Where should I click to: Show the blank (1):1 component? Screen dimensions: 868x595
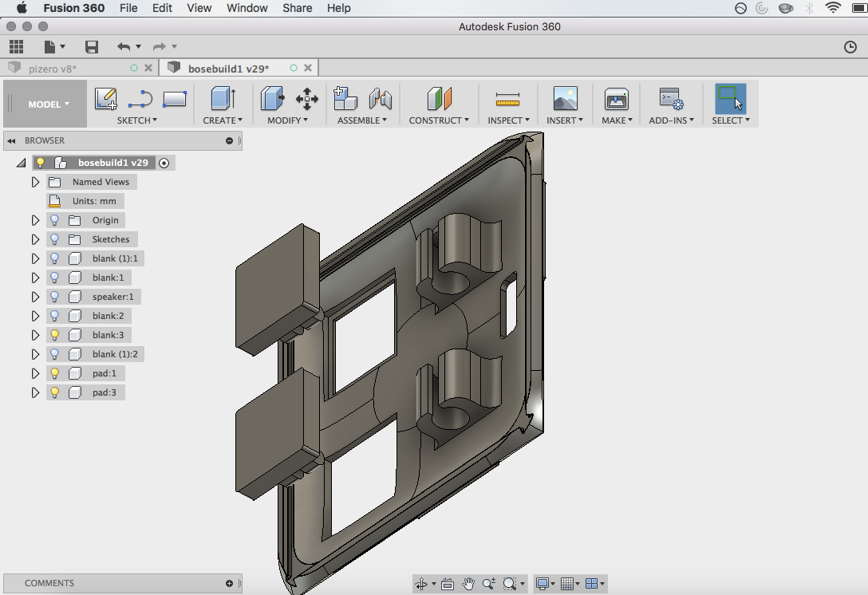pos(54,258)
